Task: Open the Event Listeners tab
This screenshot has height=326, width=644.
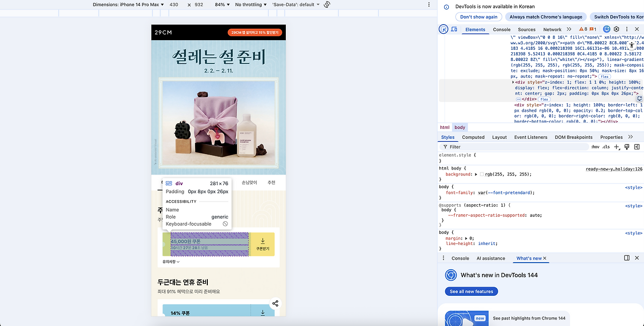Action: click(531, 137)
